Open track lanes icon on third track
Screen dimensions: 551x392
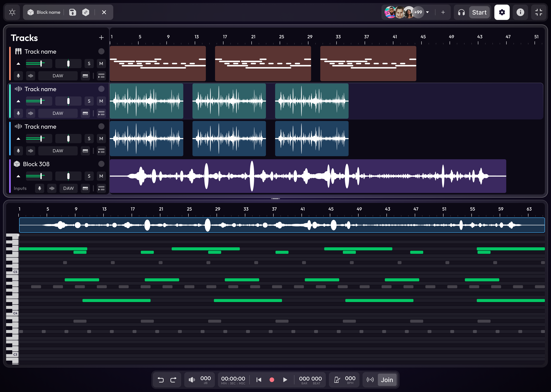[x=101, y=151]
